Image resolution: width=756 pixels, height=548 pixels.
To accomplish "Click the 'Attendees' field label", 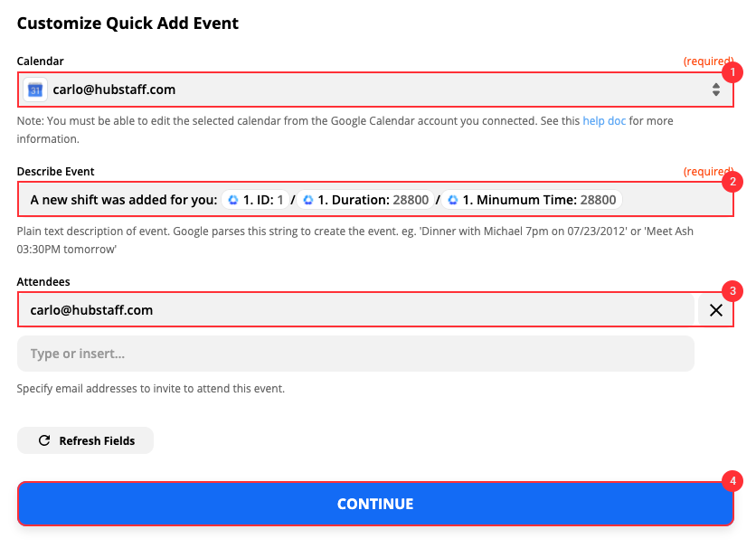I will coord(43,282).
